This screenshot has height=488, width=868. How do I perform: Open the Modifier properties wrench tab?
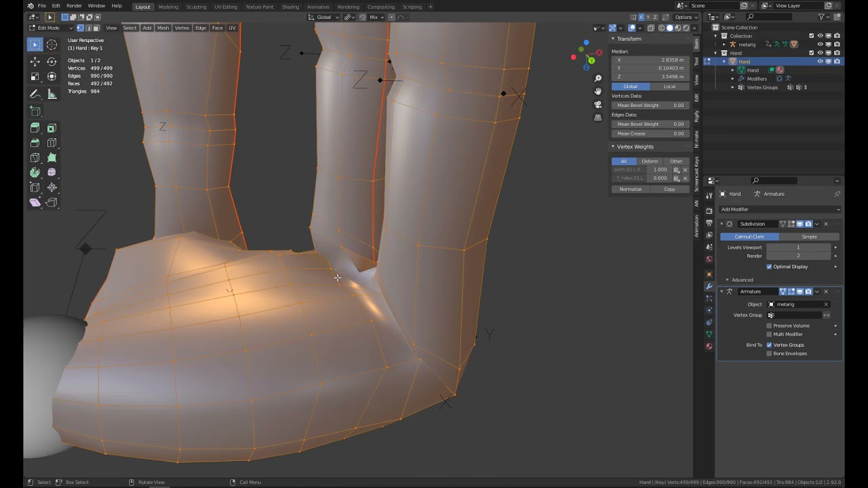[709, 287]
